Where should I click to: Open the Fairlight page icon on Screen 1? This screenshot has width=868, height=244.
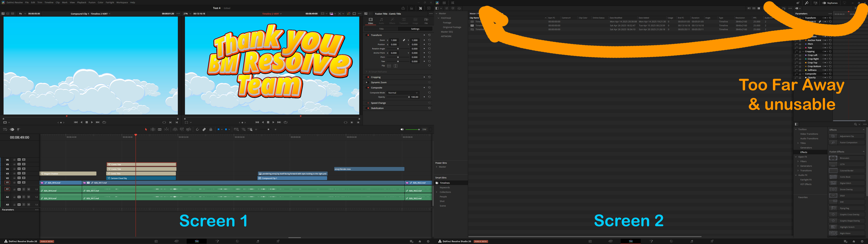point(258,241)
